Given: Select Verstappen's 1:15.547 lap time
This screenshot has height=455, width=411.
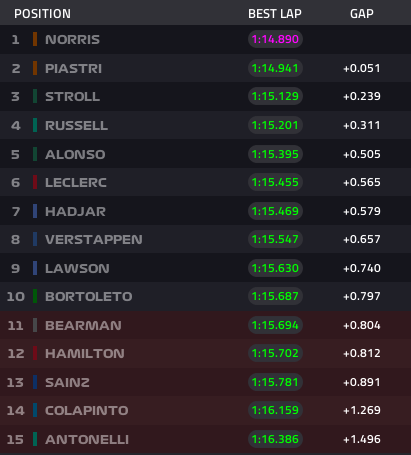Looking at the screenshot, I should [275, 239].
